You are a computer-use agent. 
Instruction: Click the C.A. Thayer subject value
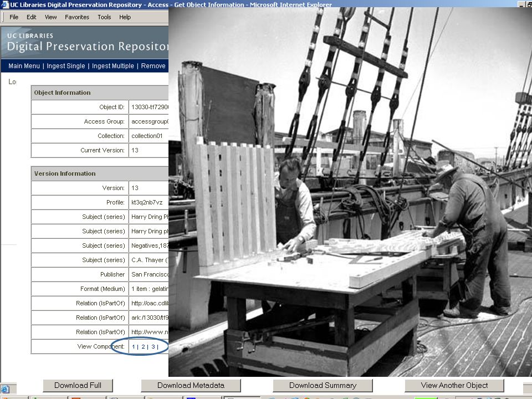point(150,260)
